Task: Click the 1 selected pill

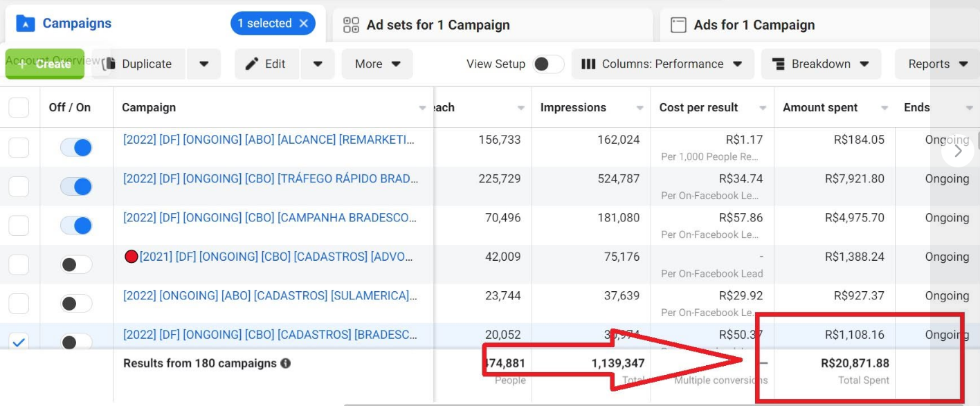Action: pyautogui.click(x=273, y=24)
